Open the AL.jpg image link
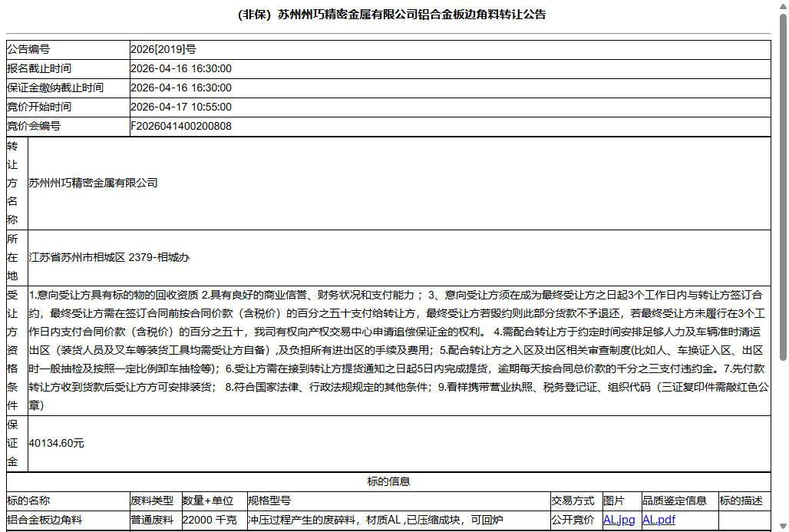The width and height of the screenshot is (789, 532). (619, 520)
